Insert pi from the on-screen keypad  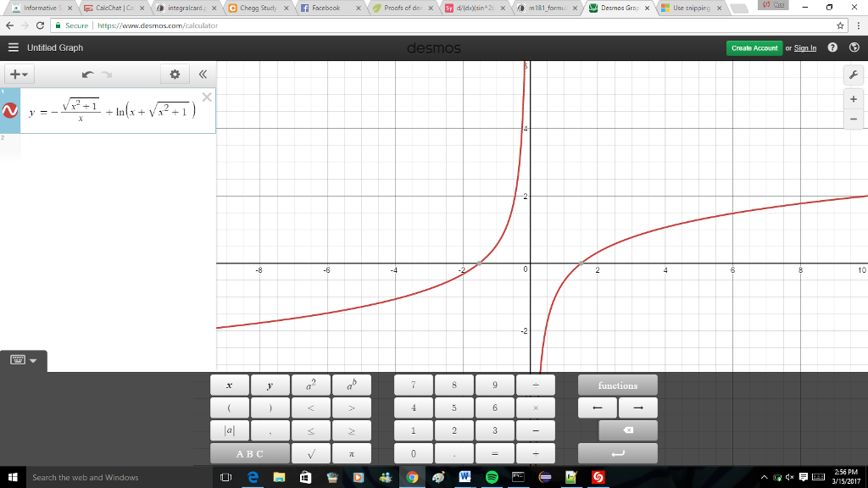[x=352, y=452]
